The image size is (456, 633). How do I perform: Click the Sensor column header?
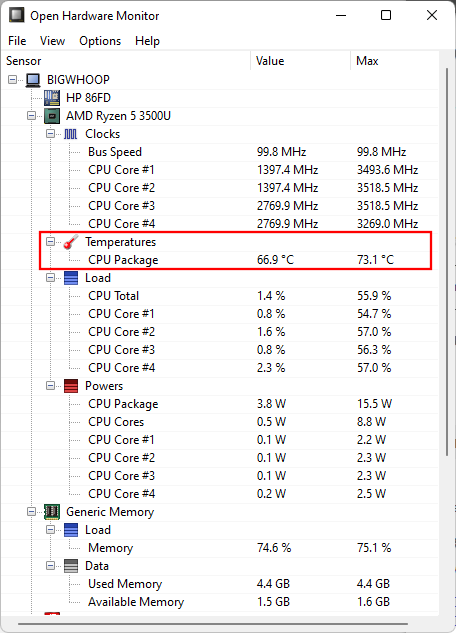127,61
